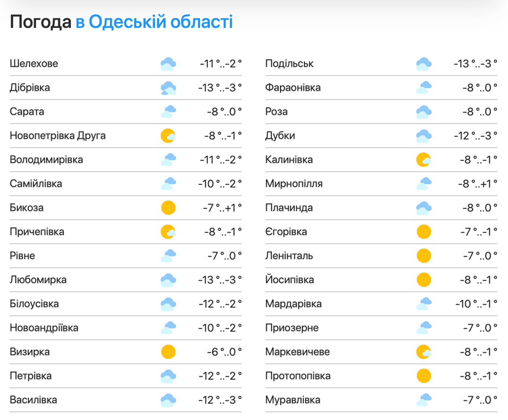Click the sunny icon beside Визирка
Viewport: 508px width, 420px height.
tap(168, 352)
